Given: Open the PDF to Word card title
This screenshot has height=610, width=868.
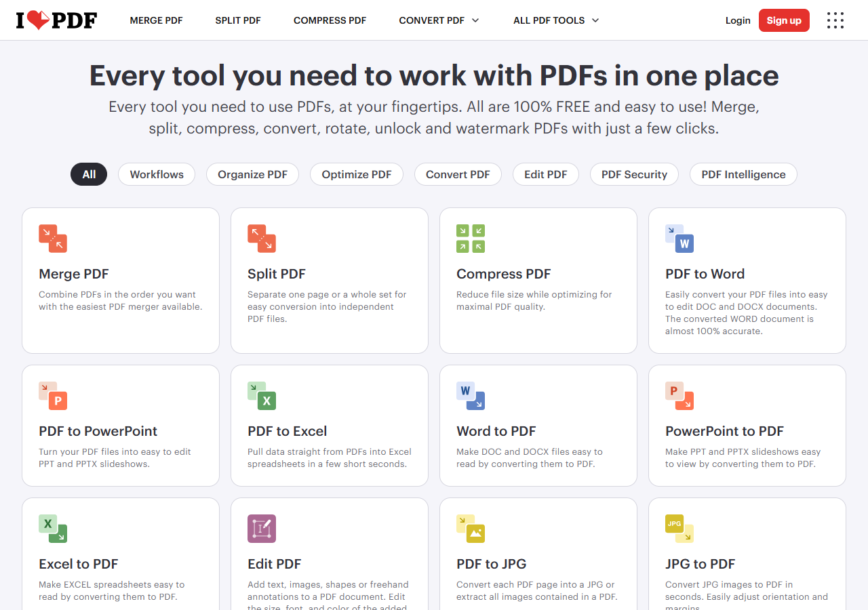Looking at the screenshot, I should click(x=705, y=274).
